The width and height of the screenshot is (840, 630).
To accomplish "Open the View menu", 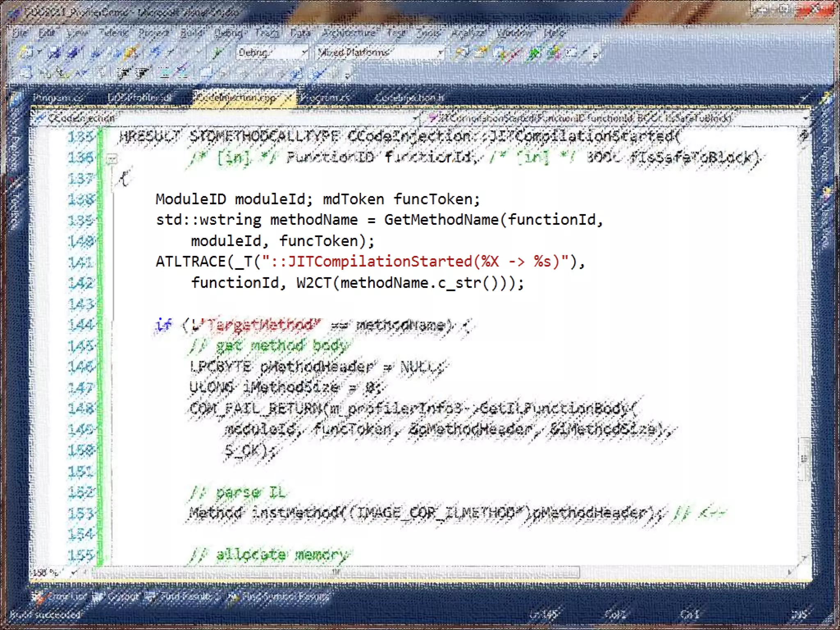I will point(76,33).
